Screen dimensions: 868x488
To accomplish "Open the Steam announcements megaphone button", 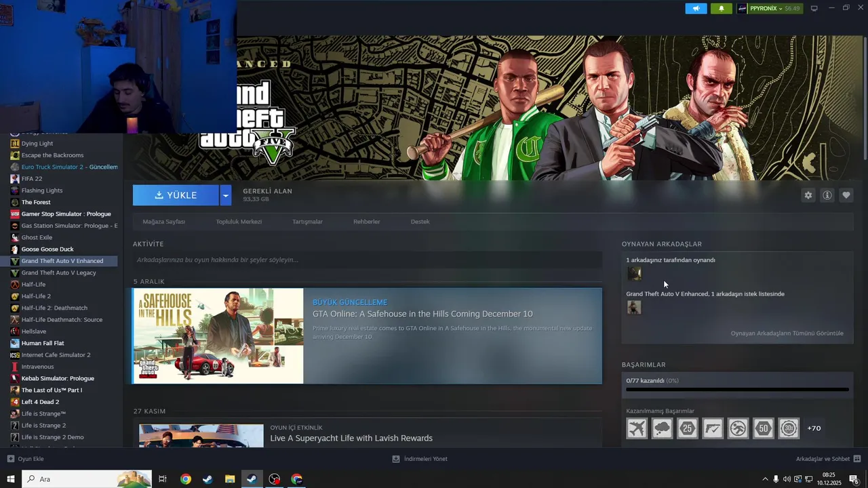I will click(696, 8).
